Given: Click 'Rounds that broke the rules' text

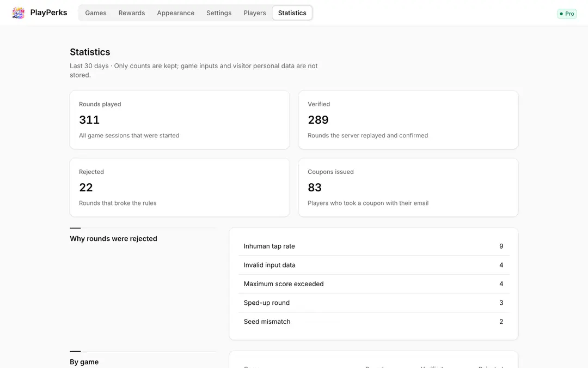Looking at the screenshot, I should click(x=118, y=203).
